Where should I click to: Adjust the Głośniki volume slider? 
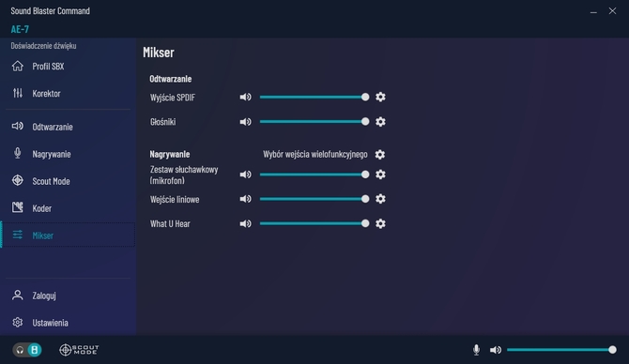pyautogui.click(x=314, y=121)
